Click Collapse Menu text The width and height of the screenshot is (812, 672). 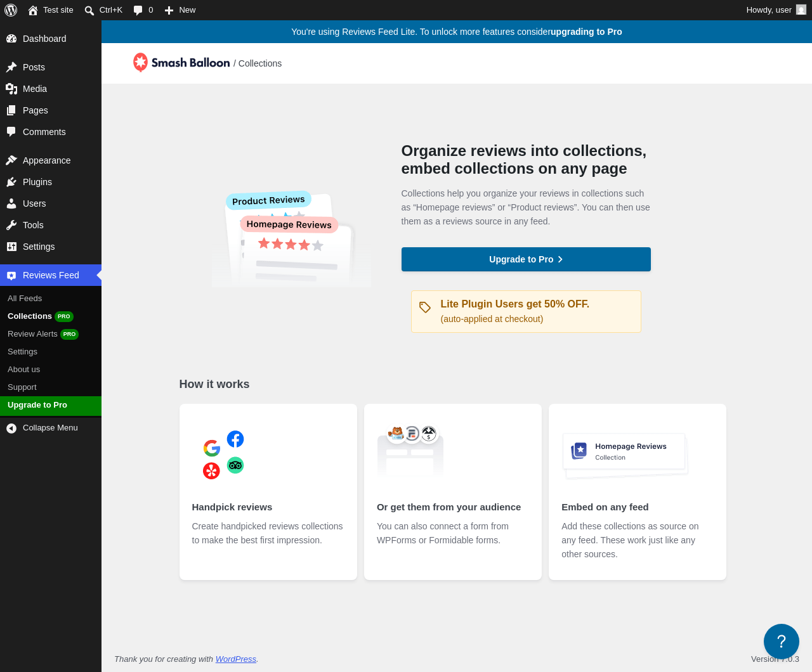point(50,428)
